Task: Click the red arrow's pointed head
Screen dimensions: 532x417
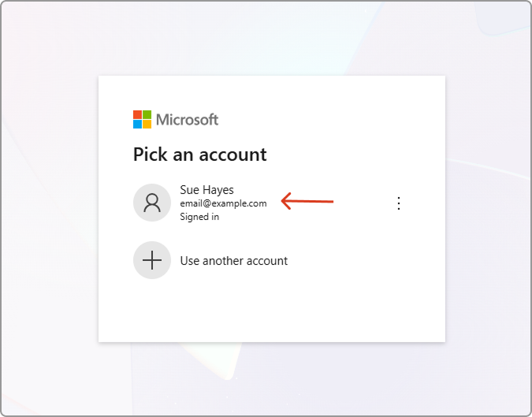Action: click(285, 202)
